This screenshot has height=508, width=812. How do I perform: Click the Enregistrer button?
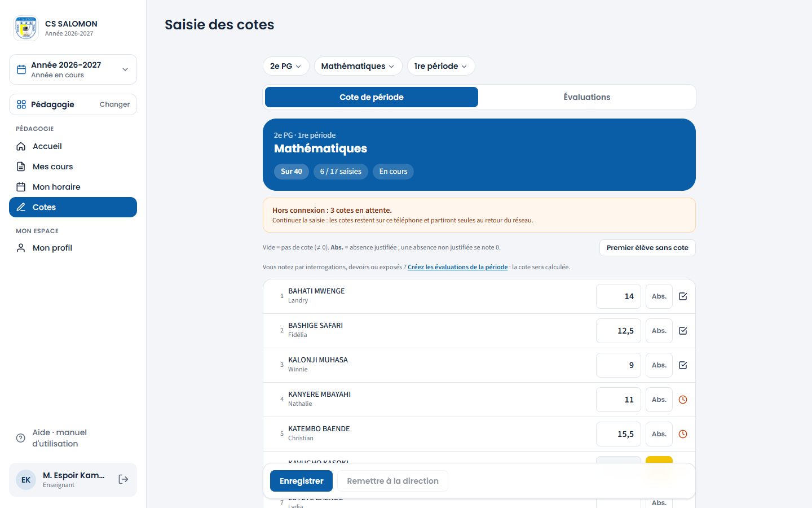tap(302, 481)
